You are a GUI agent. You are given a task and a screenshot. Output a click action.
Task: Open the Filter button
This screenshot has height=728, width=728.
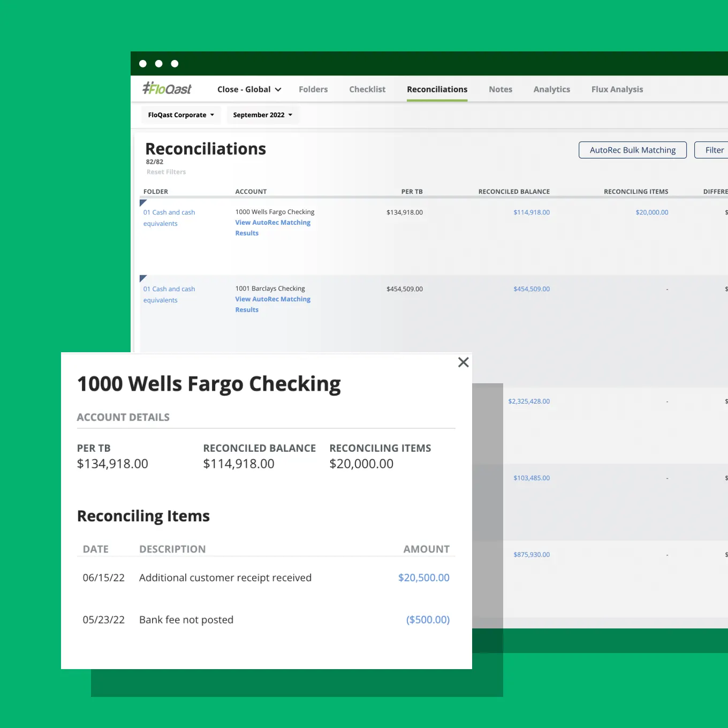tap(712, 150)
